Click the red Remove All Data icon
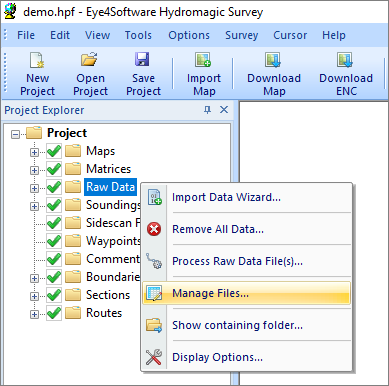Viewport: 389px width, 386px height. click(x=154, y=229)
